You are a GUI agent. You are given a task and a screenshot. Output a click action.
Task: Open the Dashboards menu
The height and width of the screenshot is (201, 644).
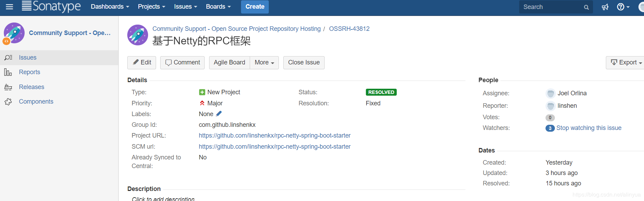point(110,7)
